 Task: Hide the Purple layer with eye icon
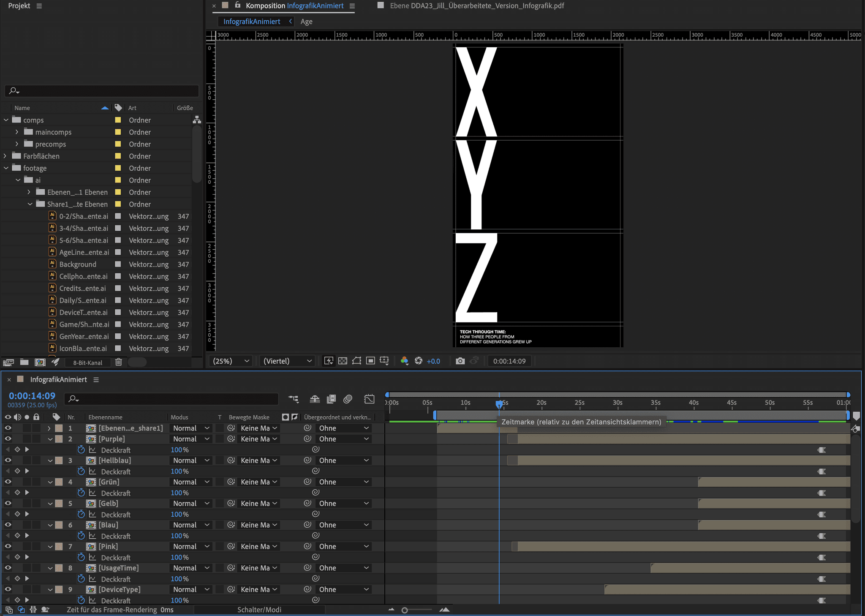(8, 439)
